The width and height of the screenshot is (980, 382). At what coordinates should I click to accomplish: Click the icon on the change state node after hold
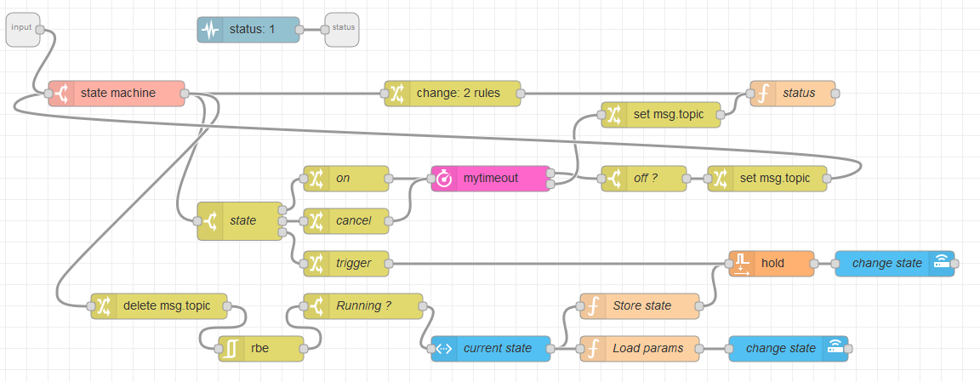942,264
